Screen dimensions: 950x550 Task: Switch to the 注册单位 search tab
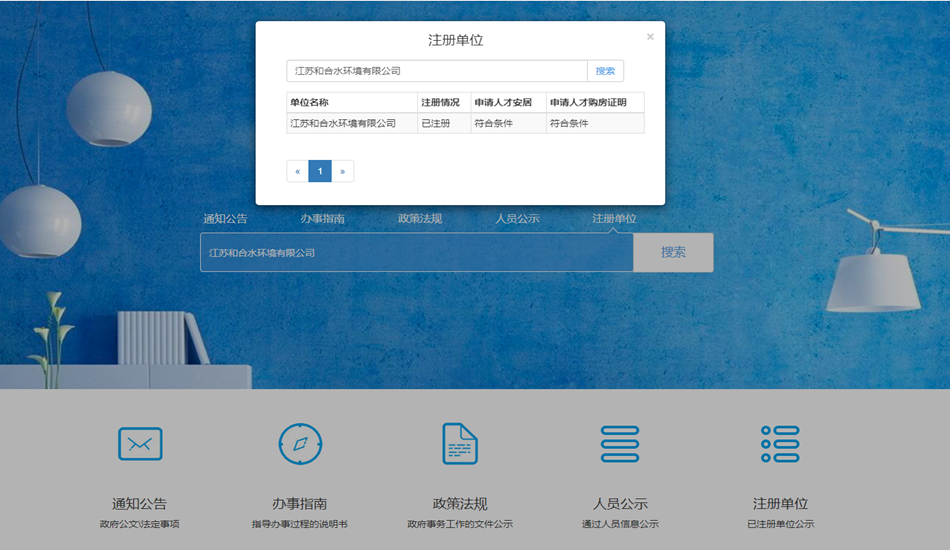pos(614,219)
